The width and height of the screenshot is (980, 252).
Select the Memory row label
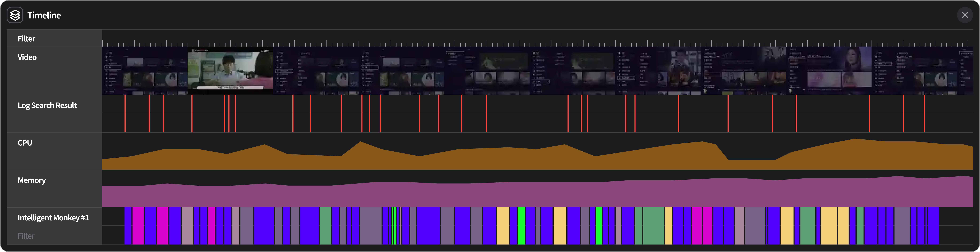(x=32, y=180)
